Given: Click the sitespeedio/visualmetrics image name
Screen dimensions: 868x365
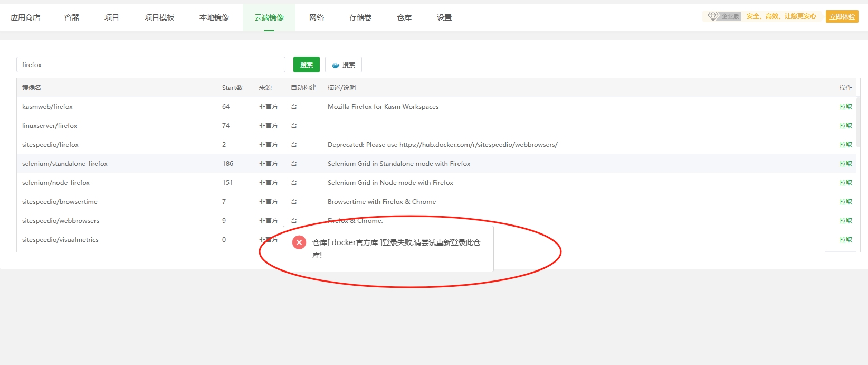Looking at the screenshot, I should pos(60,240).
